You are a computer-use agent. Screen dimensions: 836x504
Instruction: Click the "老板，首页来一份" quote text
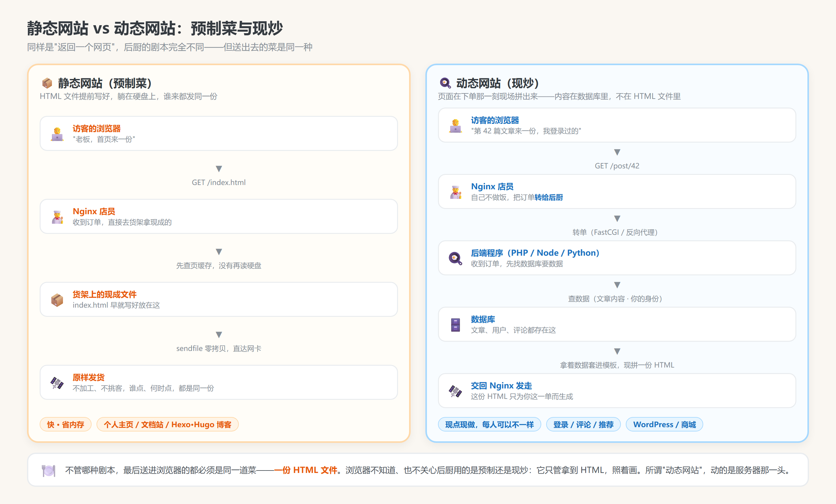point(104,139)
